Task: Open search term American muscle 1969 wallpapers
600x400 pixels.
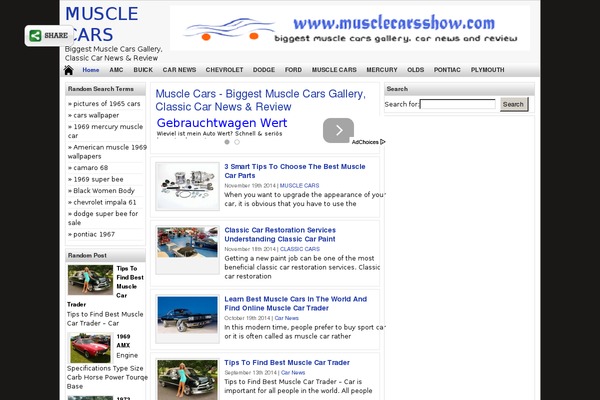Action: [x=107, y=152]
